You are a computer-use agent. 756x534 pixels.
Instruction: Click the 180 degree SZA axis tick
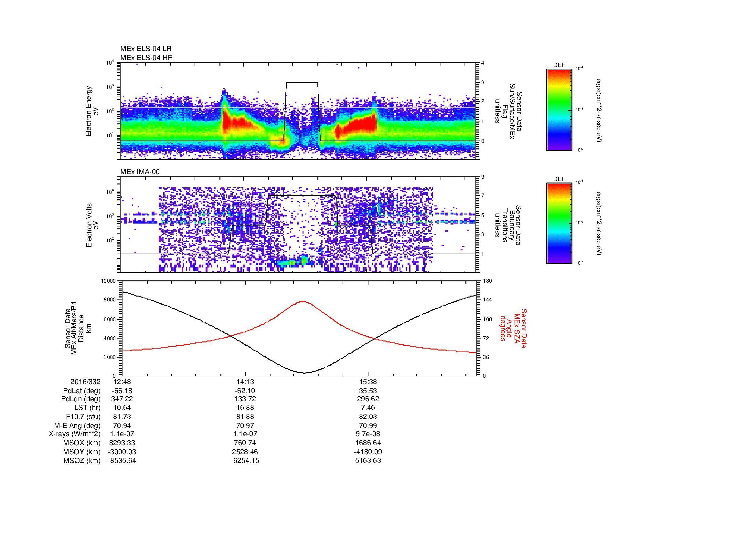pos(488,281)
